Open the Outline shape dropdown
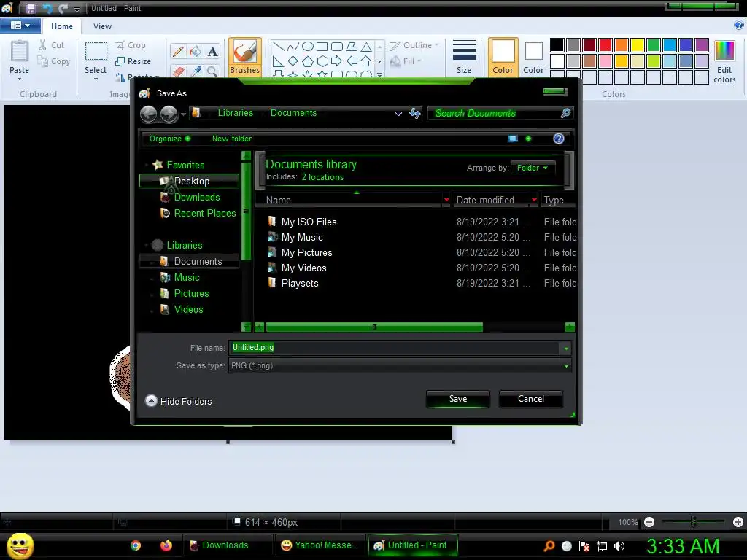 click(x=414, y=45)
